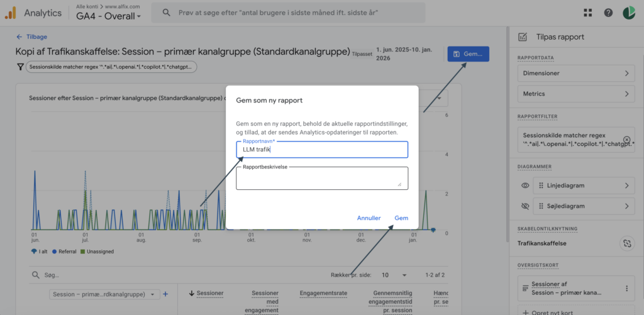Click the user account avatar
The image size is (644, 315).
pos(628,13)
